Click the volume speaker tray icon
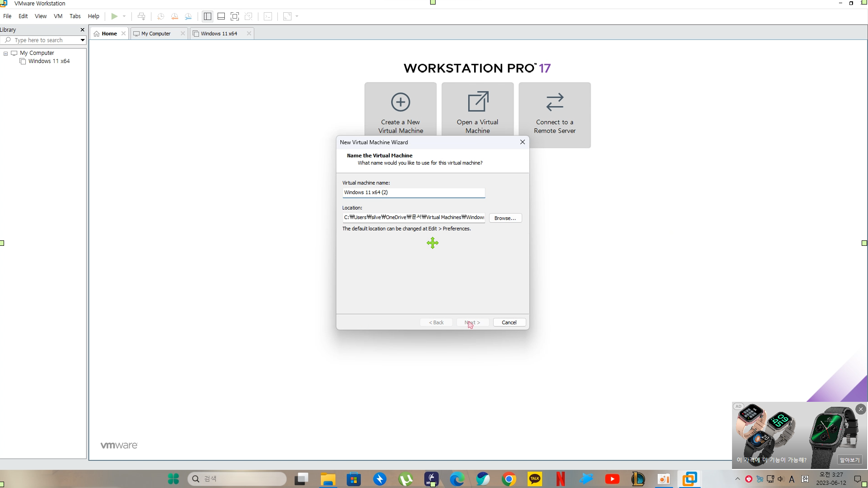Viewport: 868px width, 488px height. tap(781, 479)
